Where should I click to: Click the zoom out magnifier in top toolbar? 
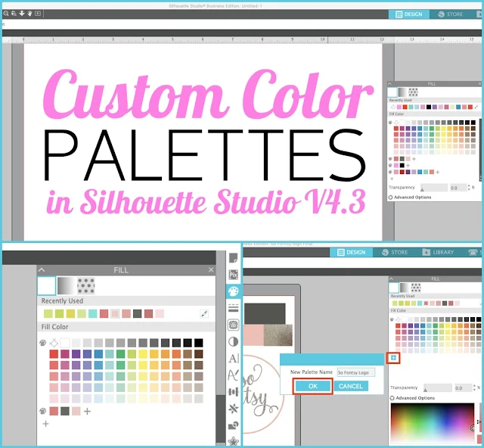(x=6, y=14)
